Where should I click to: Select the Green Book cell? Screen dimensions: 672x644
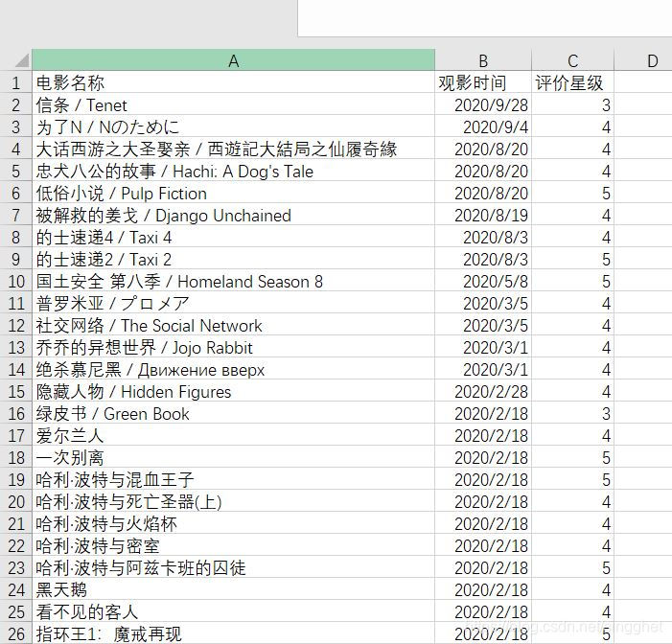point(234,414)
